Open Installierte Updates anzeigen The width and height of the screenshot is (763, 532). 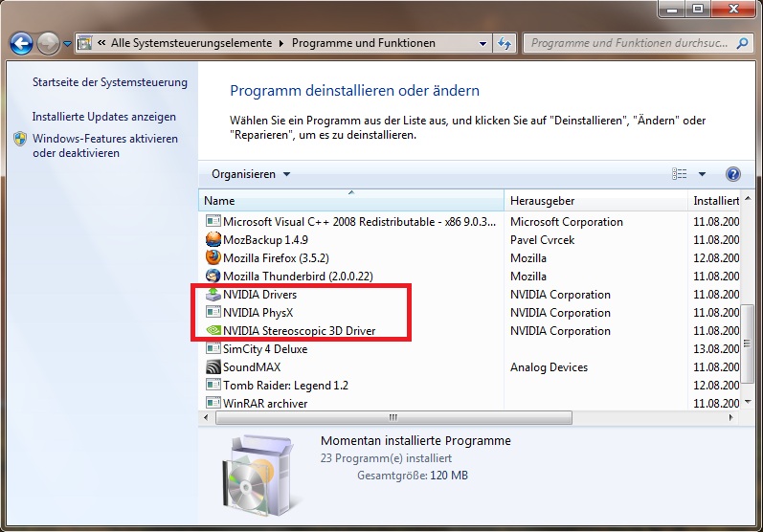click(x=103, y=117)
